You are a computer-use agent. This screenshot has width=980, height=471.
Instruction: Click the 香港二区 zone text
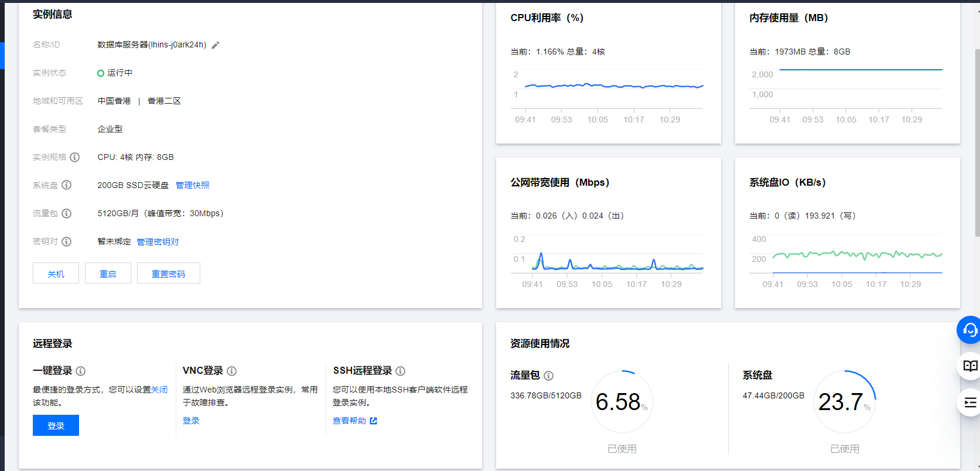point(164,101)
